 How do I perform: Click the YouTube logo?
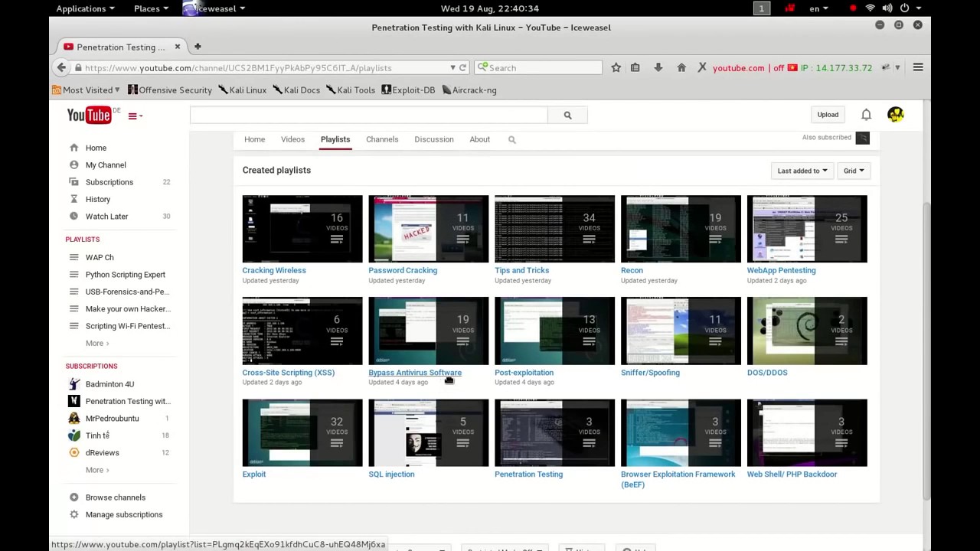90,116
